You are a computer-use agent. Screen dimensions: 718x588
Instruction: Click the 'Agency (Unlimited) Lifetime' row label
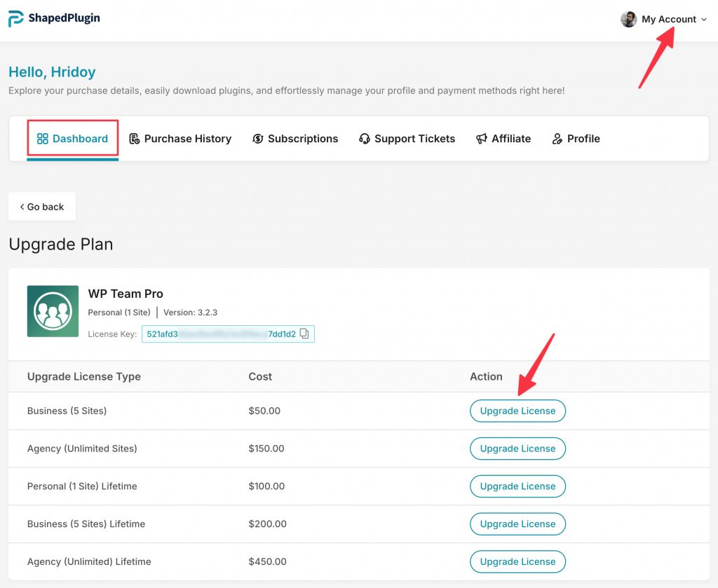[89, 561]
